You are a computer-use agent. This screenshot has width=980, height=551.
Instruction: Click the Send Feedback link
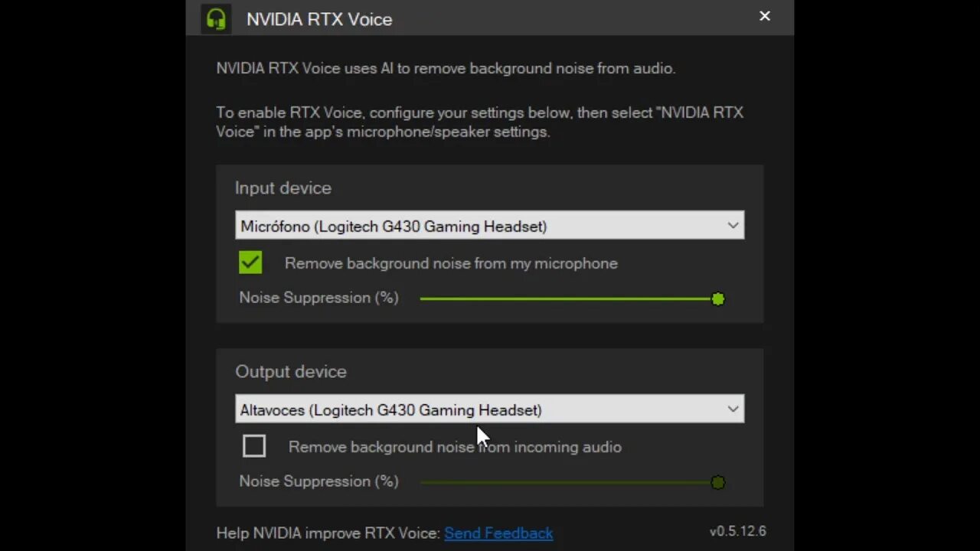point(498,533)
